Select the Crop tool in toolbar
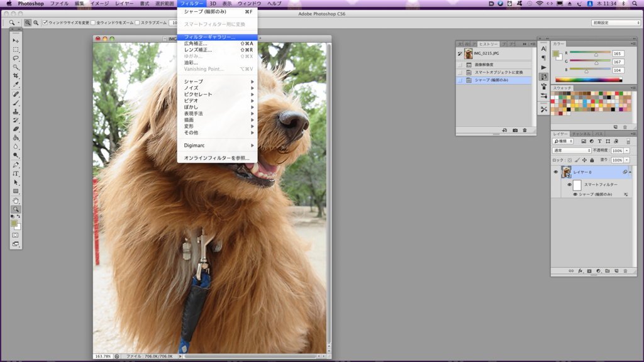This screenshot has width=644, height=362. [16, 75]
